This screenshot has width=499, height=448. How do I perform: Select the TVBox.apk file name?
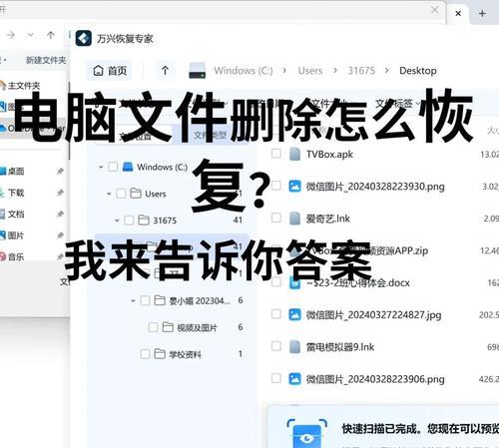point(329,155)
